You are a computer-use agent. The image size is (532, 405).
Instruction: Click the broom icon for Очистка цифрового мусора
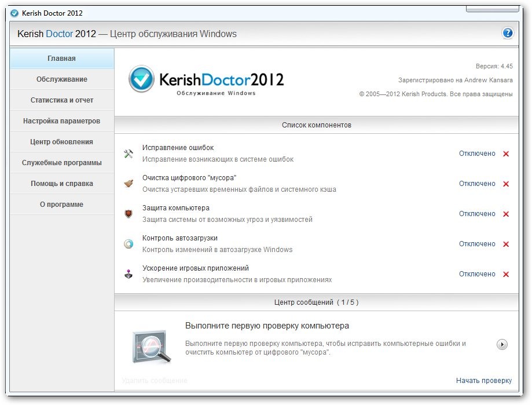(129, 184)
